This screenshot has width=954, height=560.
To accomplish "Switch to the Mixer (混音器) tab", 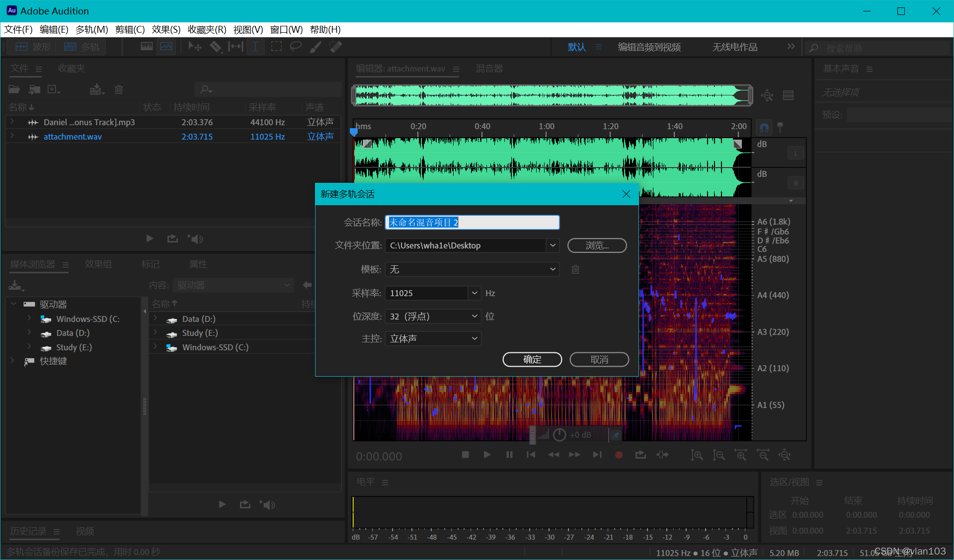I will tap(489, 69).
